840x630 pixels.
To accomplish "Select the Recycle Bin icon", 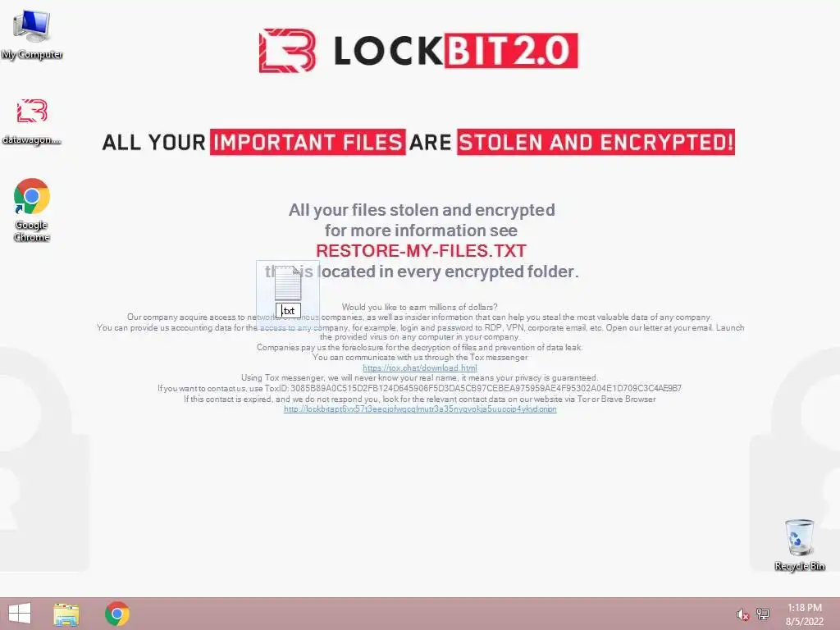I will pyautogui.click(x=799, y=545).
